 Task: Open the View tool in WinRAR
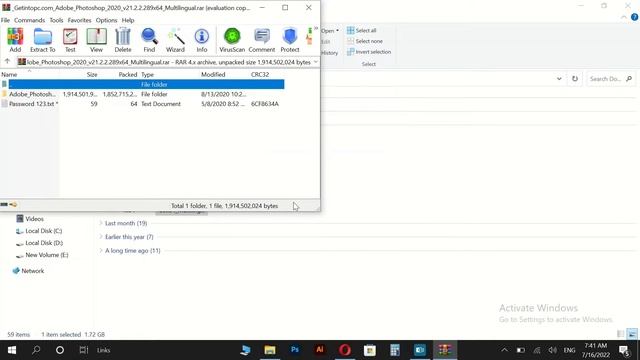tap(96, 40)
